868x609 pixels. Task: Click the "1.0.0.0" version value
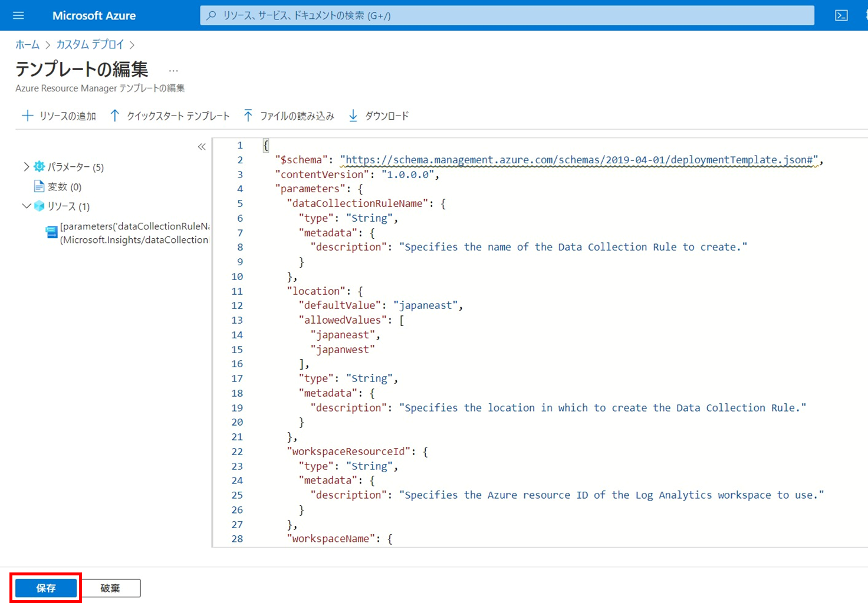(408, 175)
